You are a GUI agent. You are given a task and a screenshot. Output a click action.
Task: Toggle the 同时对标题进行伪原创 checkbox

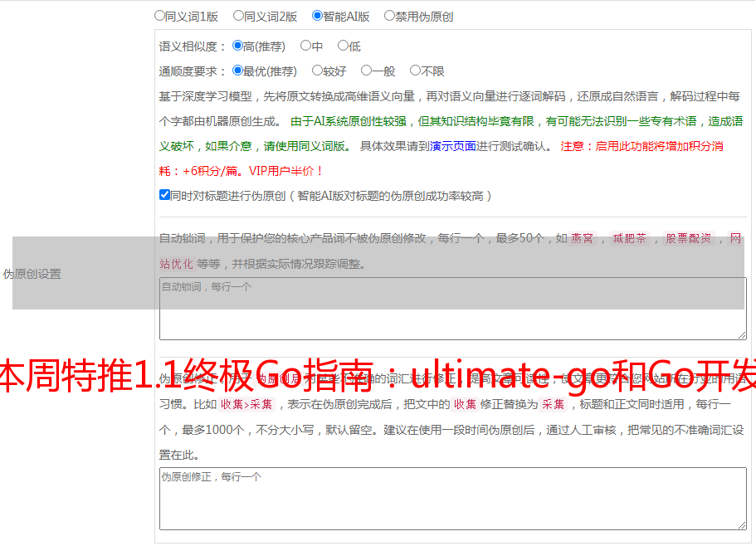pos(164,195)
